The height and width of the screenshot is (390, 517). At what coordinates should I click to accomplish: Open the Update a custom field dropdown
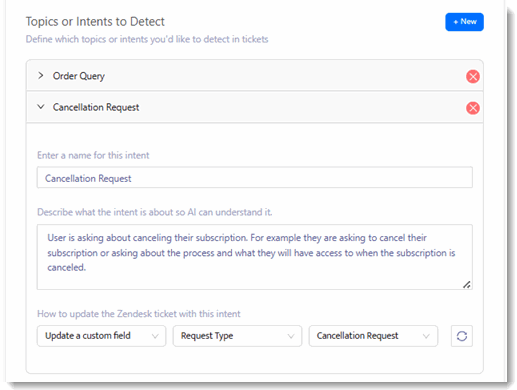pyautogui.click(x=101, y=336)
